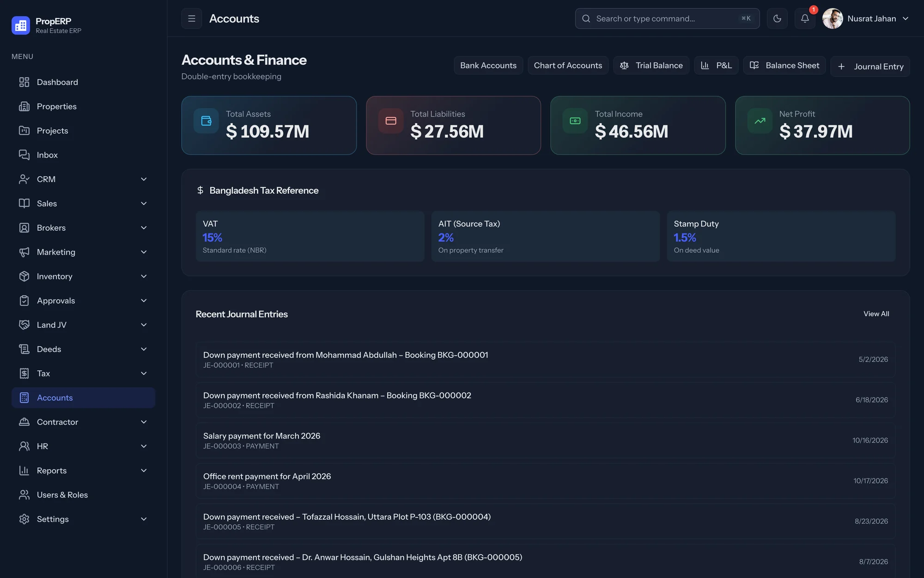924x578 pixels.
Task: Open Inbox chat icon in sidebar
Action: pos(24,155)
